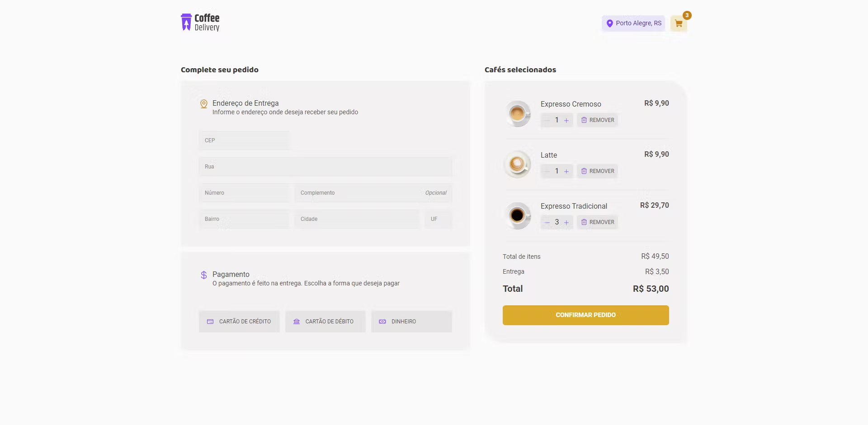The width and height of the screenshot is (868, 425).
Task: Increase Expresso Cremoso quantity with plus
Action: [566, 121]
